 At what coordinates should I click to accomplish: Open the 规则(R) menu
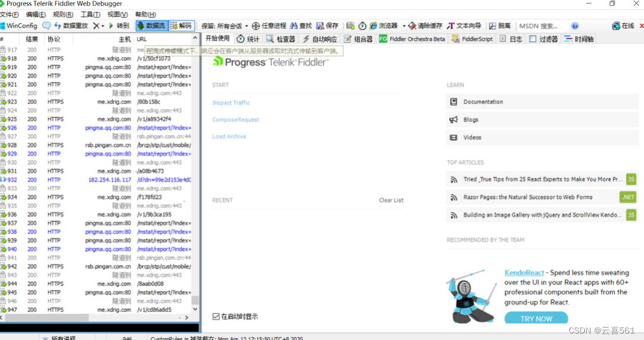[x=63, y=14]
